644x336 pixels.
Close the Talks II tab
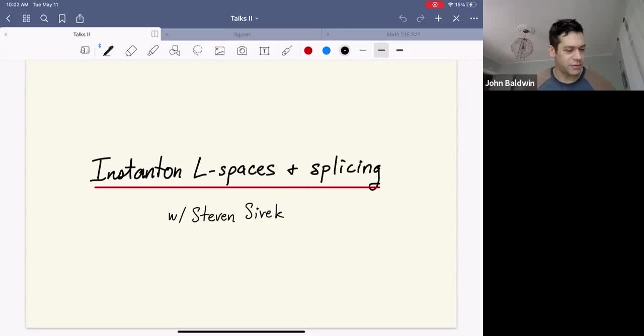(6, 34)
